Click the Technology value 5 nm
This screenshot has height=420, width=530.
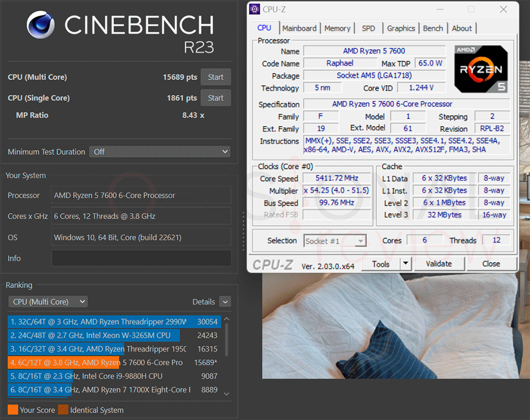pyautogui.click(x=322, y=88)
